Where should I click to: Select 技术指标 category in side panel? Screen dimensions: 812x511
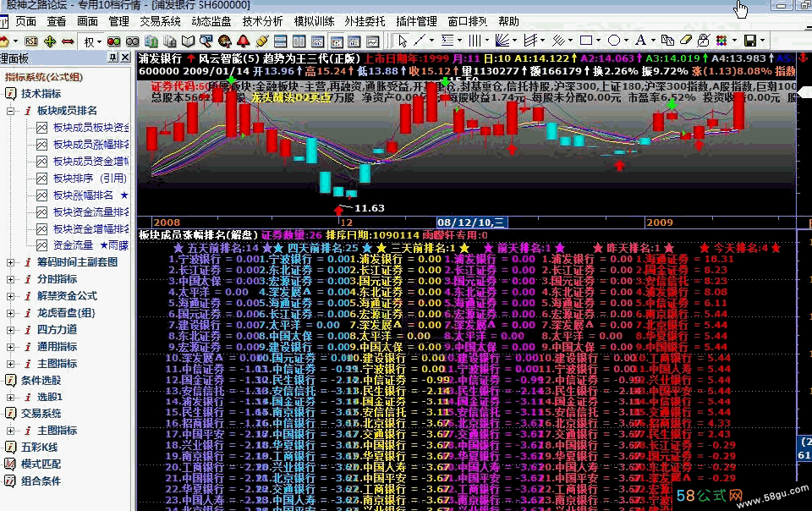point(41,94)
